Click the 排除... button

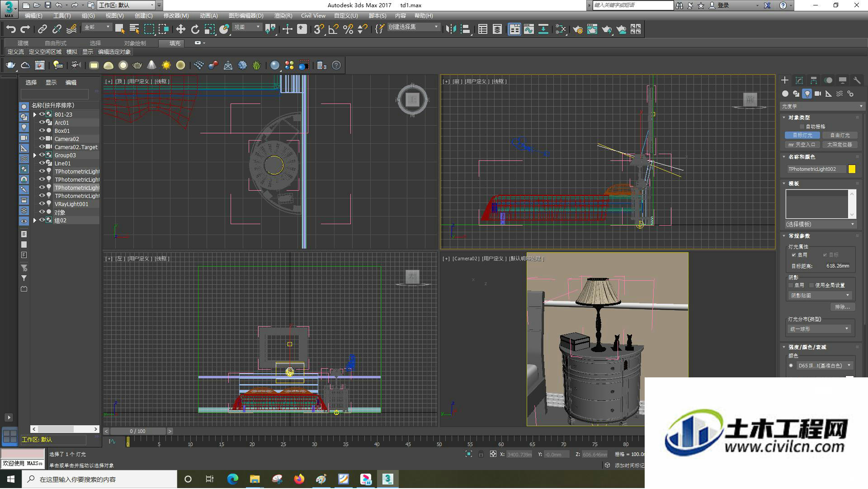click(842, 307)
